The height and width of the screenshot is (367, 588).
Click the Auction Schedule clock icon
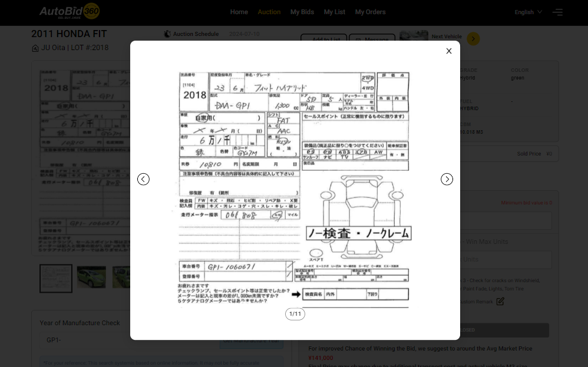tap(167, 34)
